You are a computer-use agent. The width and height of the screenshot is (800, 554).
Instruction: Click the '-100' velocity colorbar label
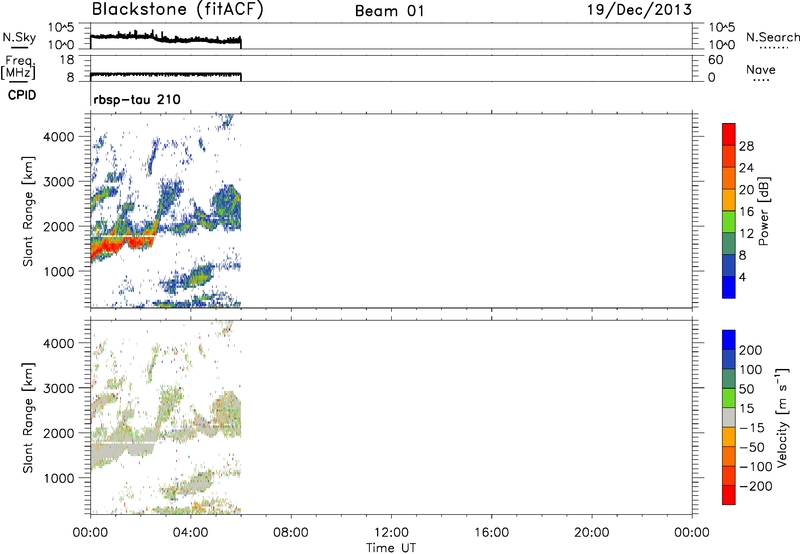click(x=756, y=467)
